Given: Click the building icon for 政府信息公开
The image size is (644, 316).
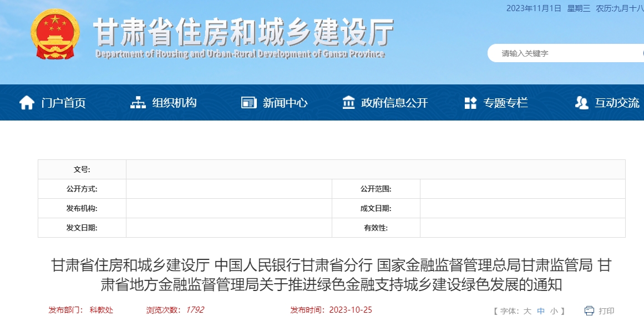Looking at the screenshot, I should pos(349,103).
